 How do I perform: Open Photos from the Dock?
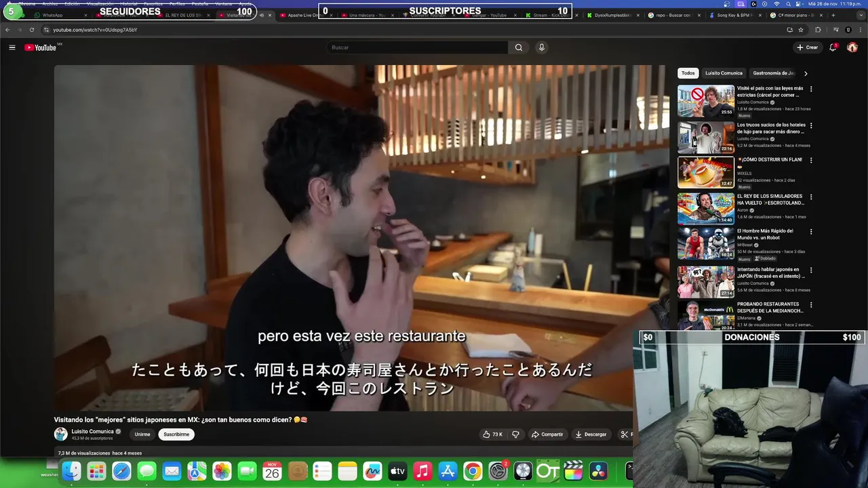(x=222, y=471)
